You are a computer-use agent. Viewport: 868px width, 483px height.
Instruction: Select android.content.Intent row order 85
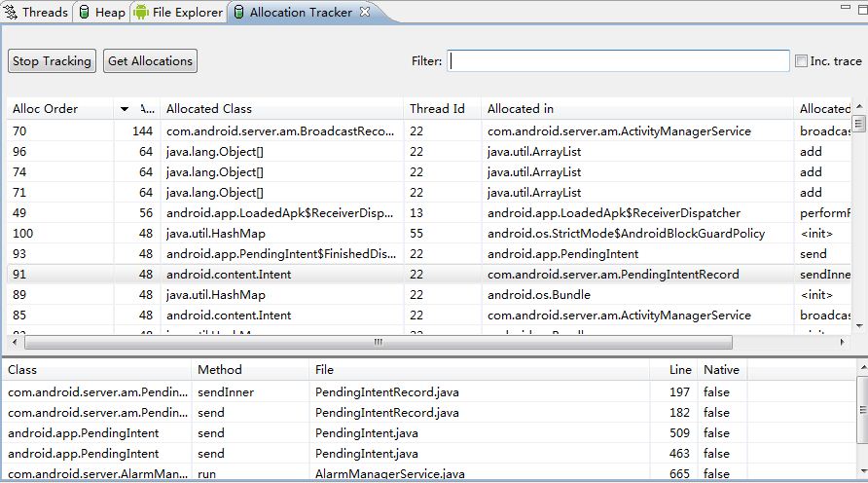click(429, 316)
